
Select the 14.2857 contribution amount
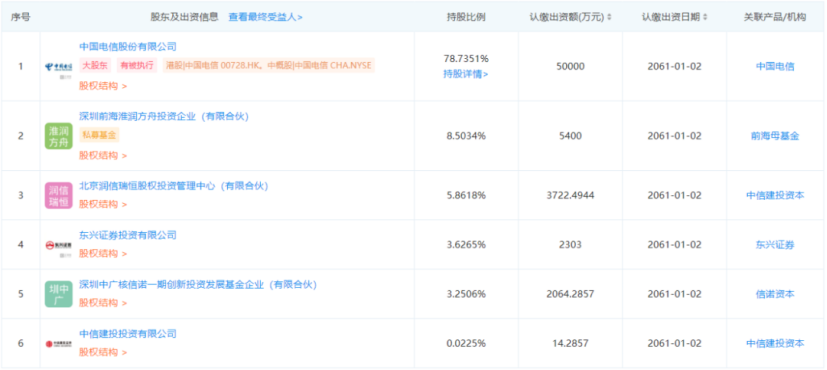click(570, 343)
